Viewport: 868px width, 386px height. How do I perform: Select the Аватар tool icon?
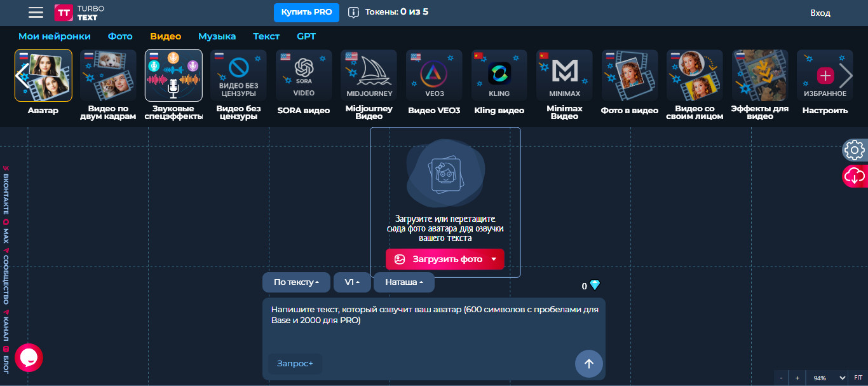43,76
